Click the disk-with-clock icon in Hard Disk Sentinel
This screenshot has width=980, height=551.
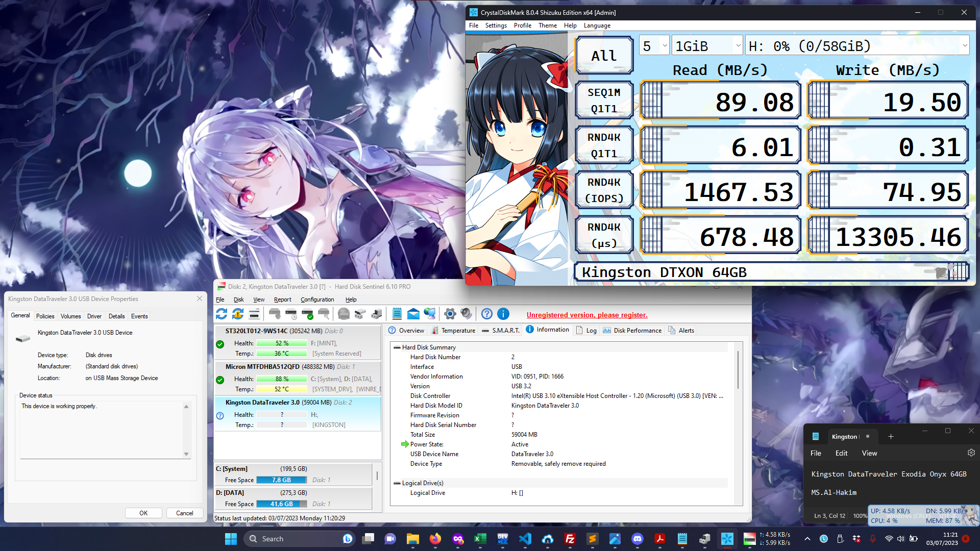click(x=291, y=314)
